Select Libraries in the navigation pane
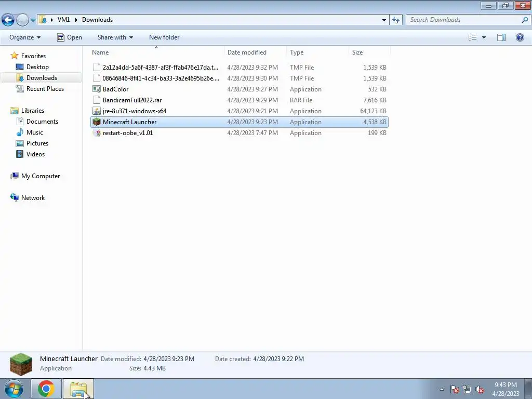This screenshot has width=532, height=399. tap(33, 111)
